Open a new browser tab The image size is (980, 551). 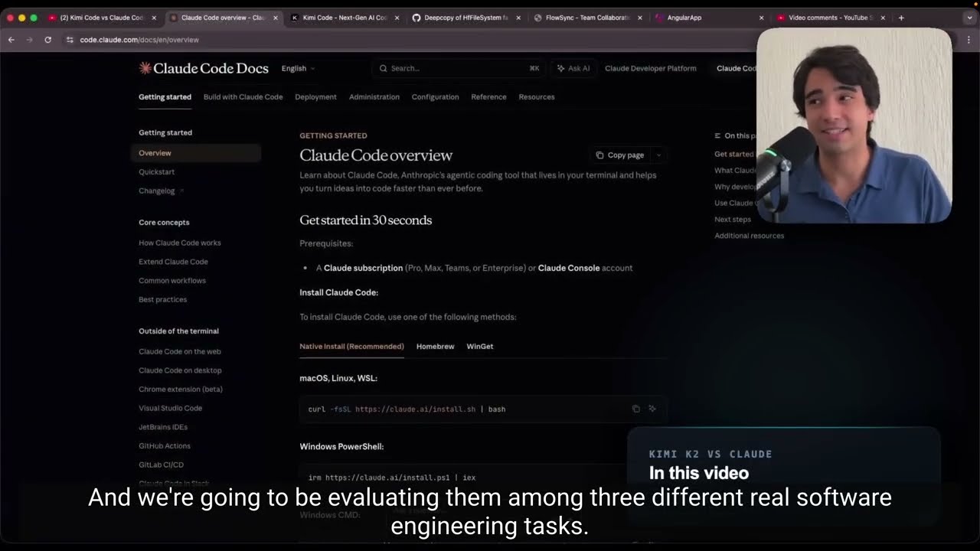point(901,18)
